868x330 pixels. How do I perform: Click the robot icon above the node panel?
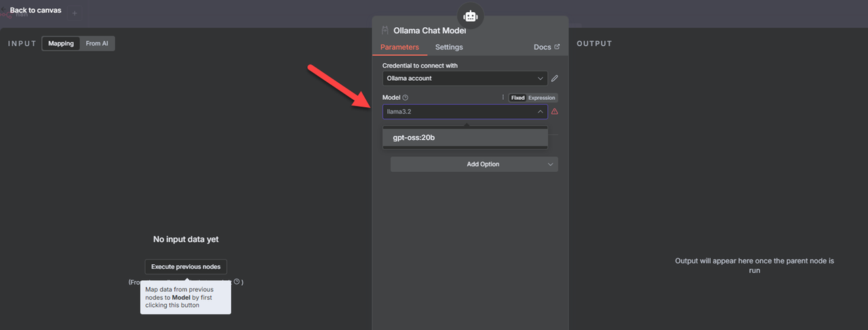[x=470, y=16]
